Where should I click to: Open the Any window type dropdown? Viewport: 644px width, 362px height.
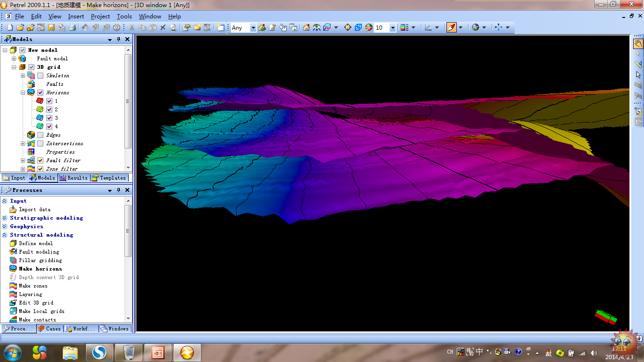pos(253,28)
